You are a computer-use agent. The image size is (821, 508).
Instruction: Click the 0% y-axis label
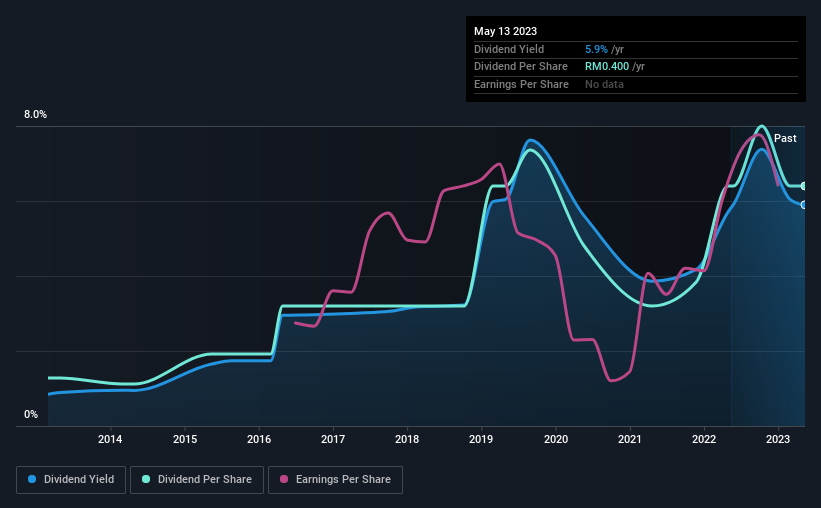coord(31,414)
